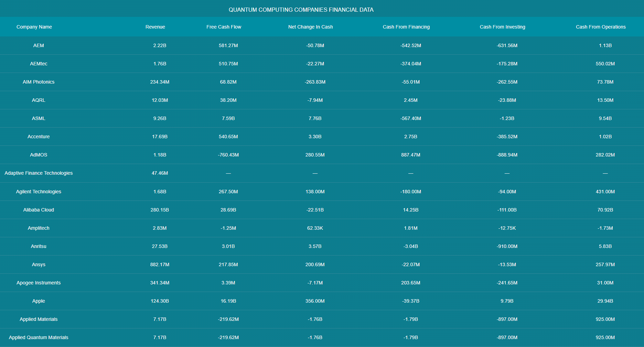The height and width of the screenshot is (347, 644).
Task: Click the Alibaba Cloud company name
Action: [39, 210]
